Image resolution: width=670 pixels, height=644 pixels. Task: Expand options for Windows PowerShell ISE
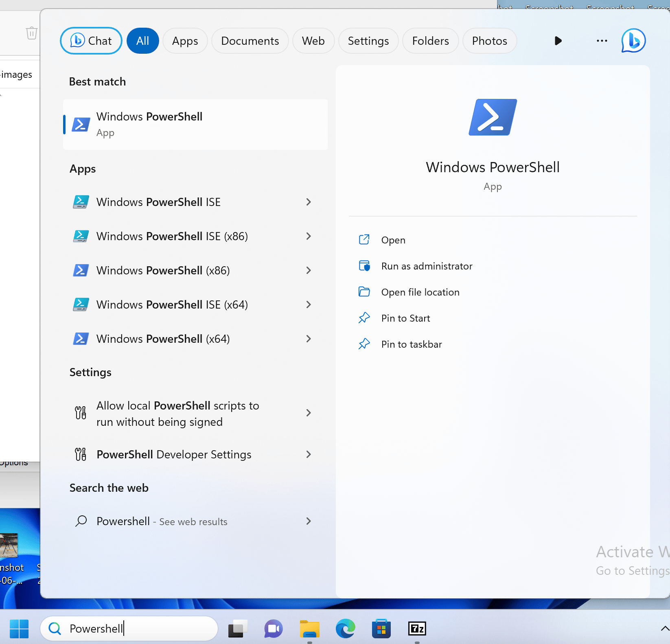[309, 202]
